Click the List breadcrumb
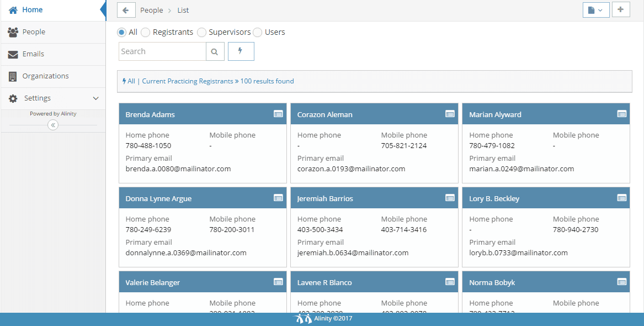This screenshot has width=644, height=326. point(183,10)
